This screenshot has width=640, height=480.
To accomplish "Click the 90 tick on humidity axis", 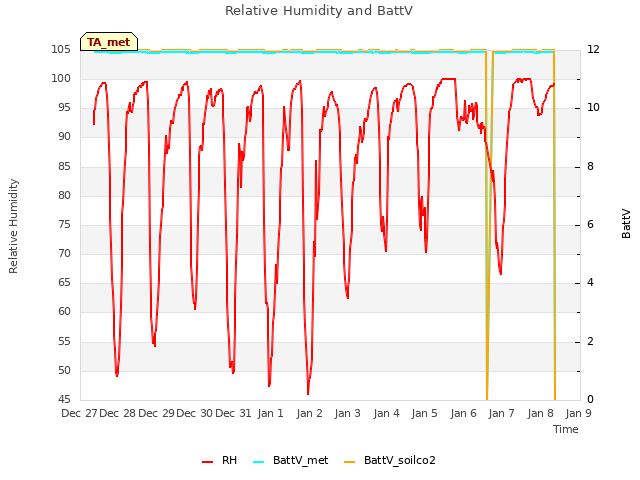I will (x=64, y=137).
